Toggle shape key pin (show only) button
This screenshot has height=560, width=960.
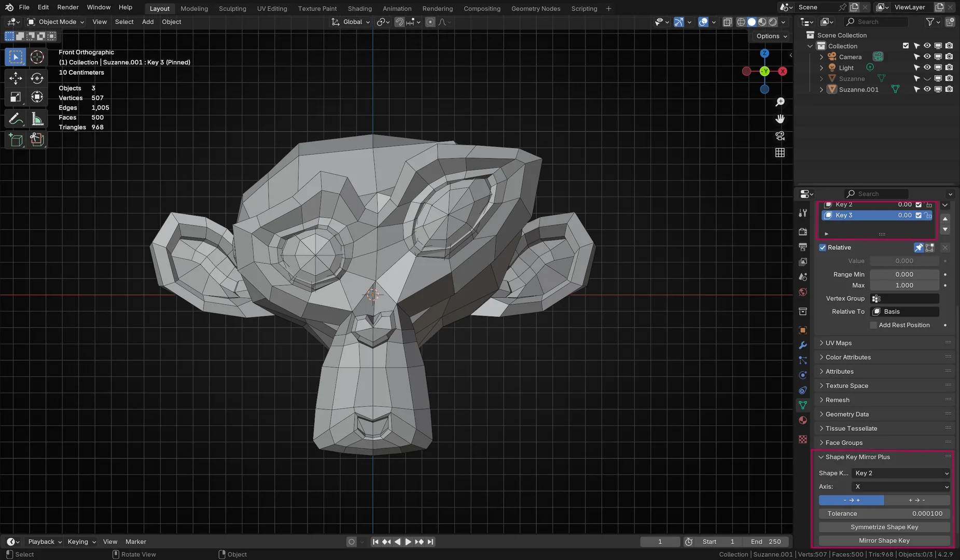[919, 248]
